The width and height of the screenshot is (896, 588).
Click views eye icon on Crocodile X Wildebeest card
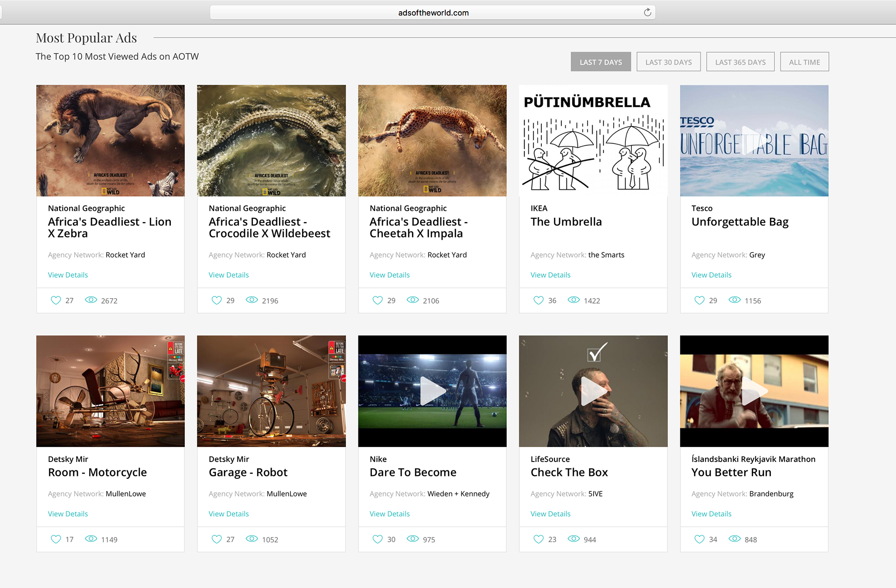tap(252, 300)
